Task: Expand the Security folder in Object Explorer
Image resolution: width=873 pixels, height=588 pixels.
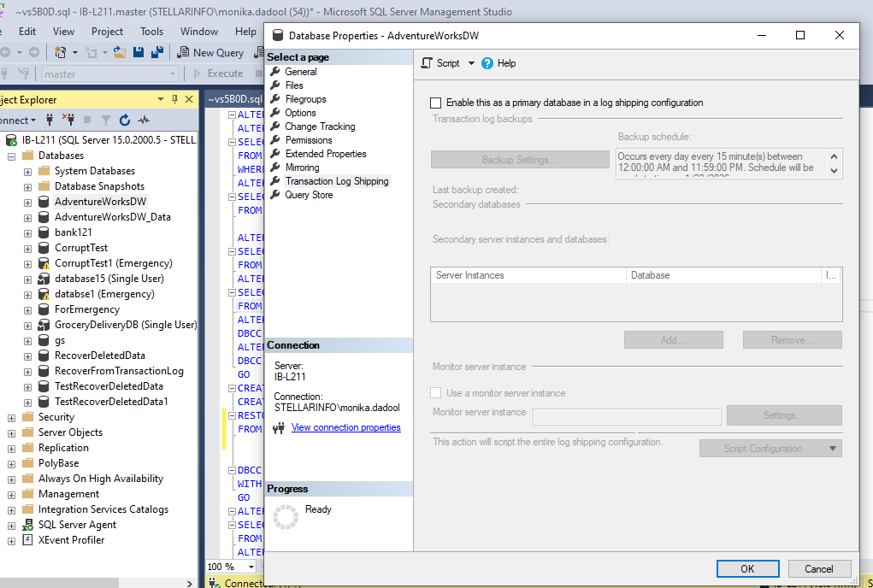Action: (14, 416)
